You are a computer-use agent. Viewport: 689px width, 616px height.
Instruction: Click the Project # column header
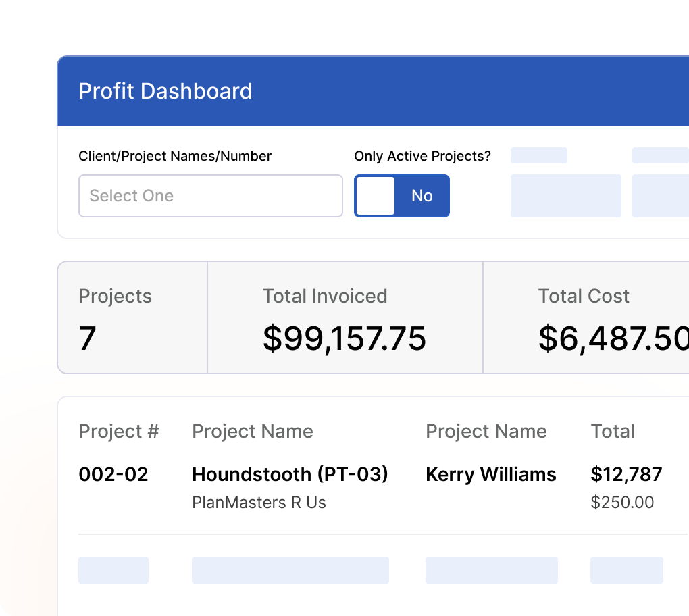(119, 431)
